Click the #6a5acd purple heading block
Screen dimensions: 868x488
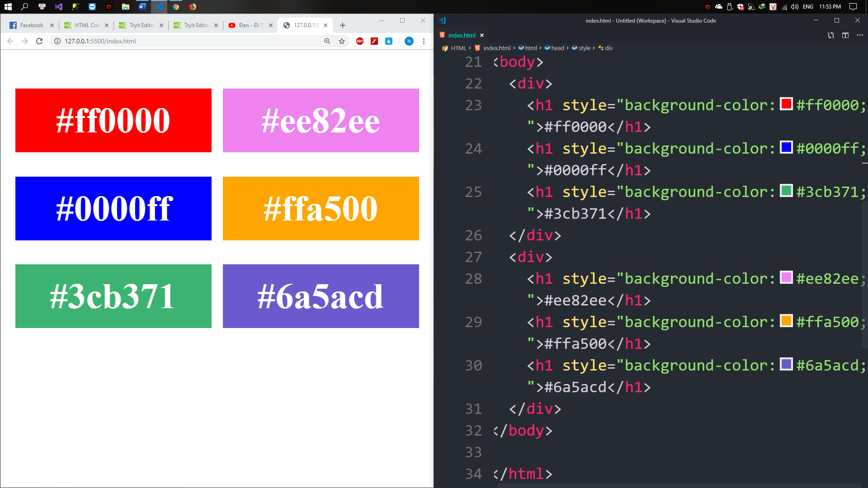click(x=321, y=296)
